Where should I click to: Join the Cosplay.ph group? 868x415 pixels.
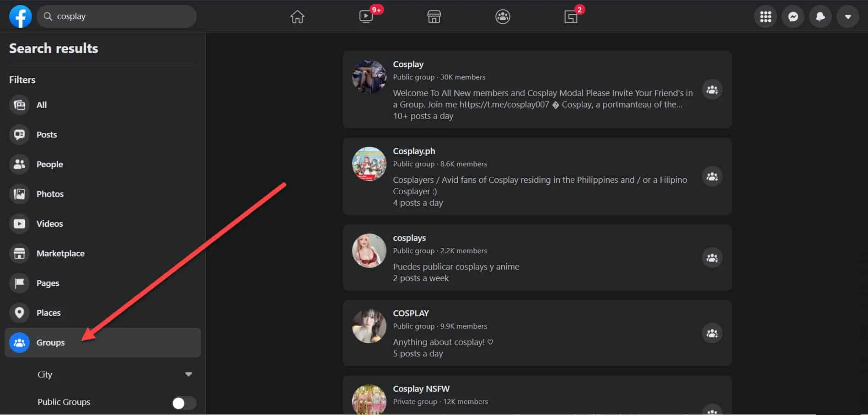click(x=712, y=176)
